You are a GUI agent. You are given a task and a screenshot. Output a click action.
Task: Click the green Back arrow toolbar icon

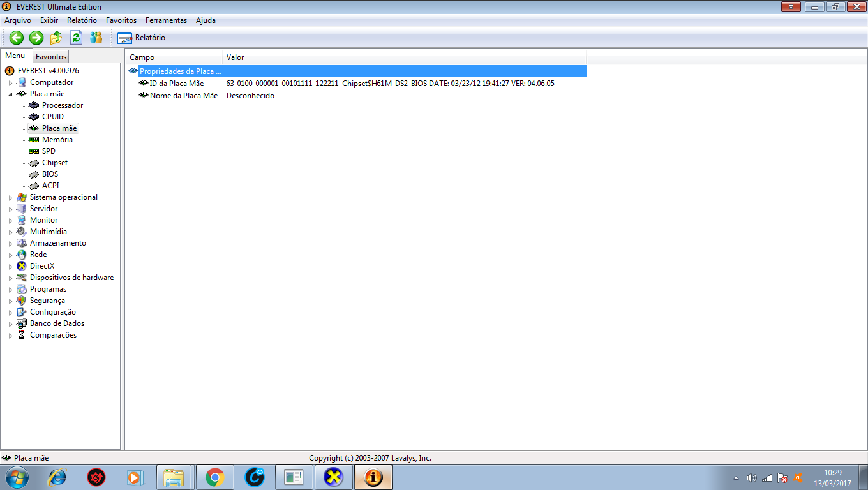click(17, 38)
